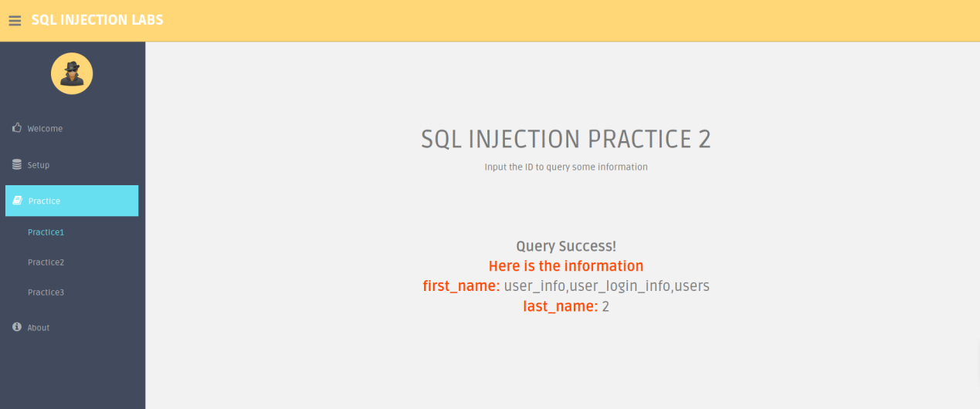Select Practice3 in the sidebar
This screenshot has height=409, width=980.
point(46,292)
